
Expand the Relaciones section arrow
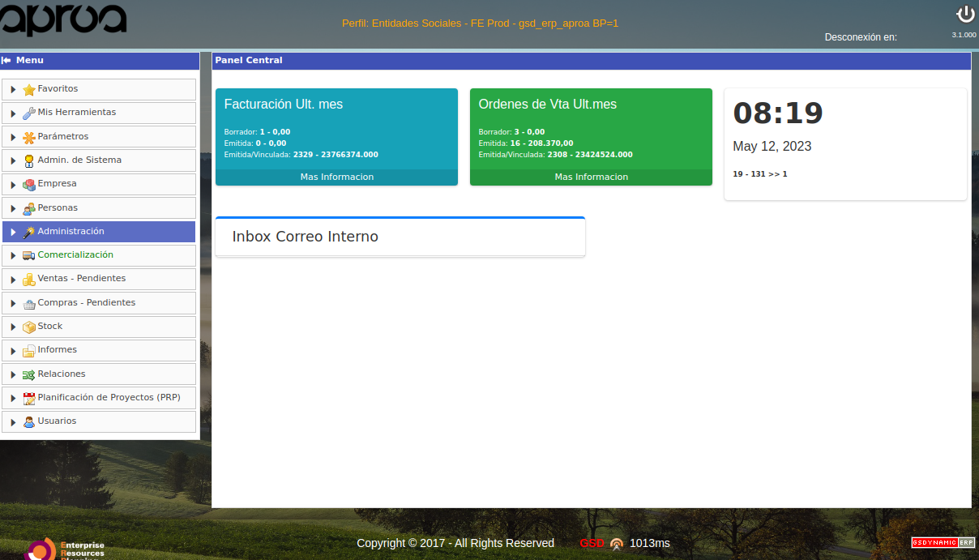[x=13, y=374]
